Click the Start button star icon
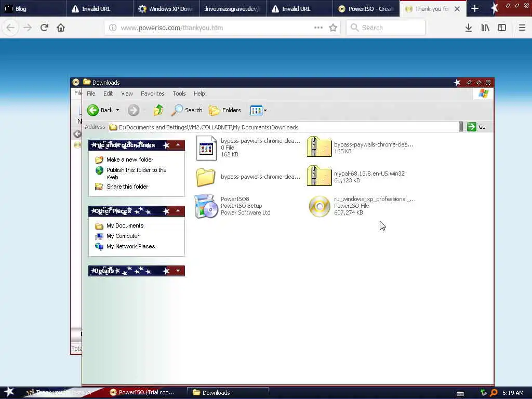The height and width of the screenshot is (399, 532). click(9, 392)
